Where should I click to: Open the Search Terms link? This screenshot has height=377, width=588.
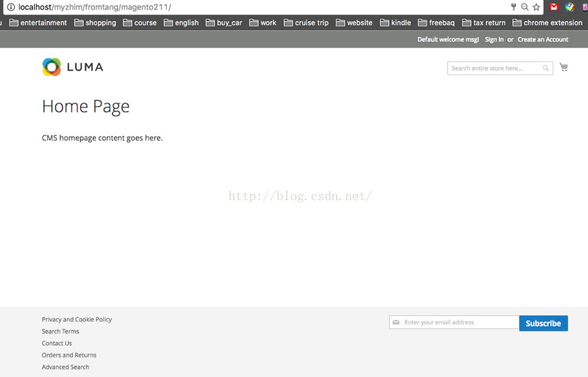60,331
